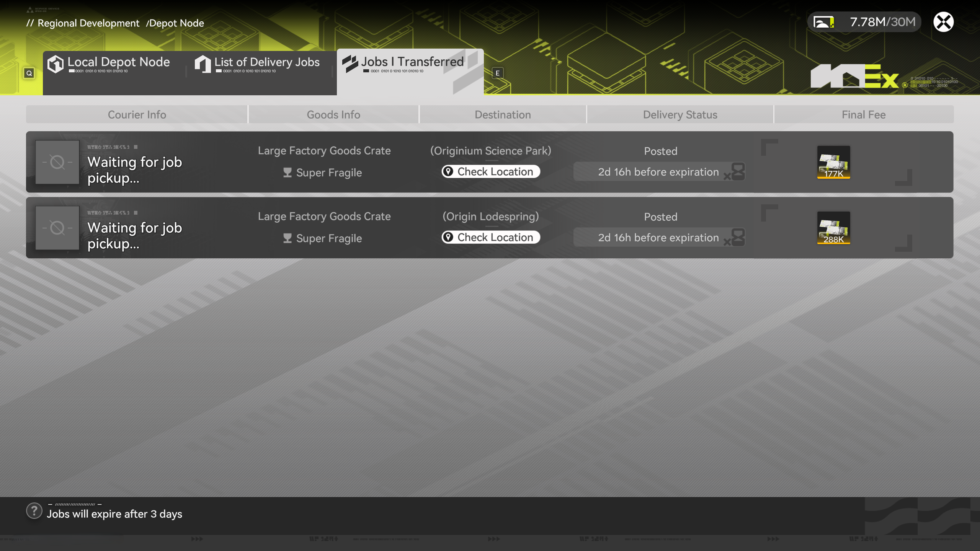Check Location for Originium Science Park
This screenshot has height=551, width=980.
coord(491,172)
